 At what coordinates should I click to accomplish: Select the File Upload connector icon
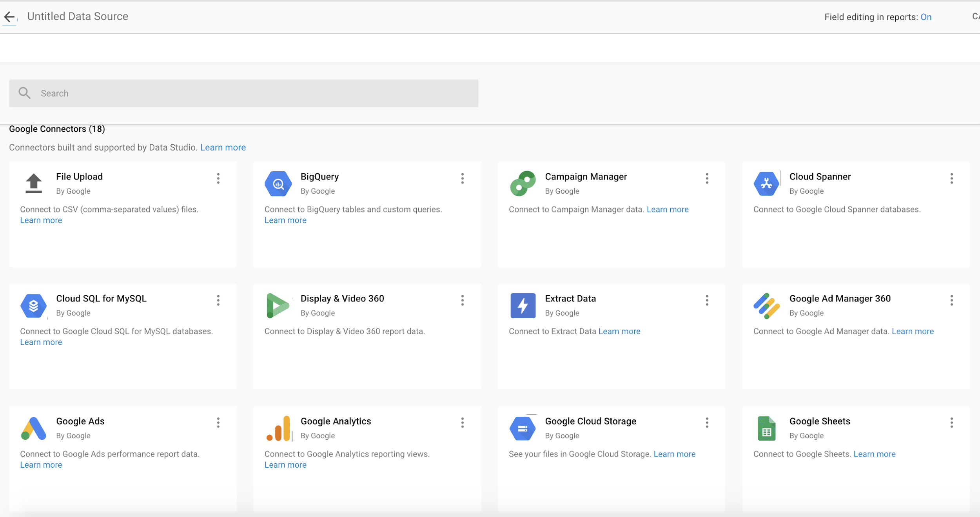click(34, 183)
